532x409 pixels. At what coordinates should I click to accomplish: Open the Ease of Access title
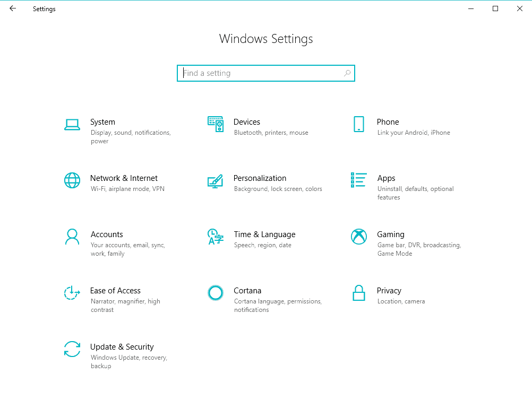tap(115, 290)
